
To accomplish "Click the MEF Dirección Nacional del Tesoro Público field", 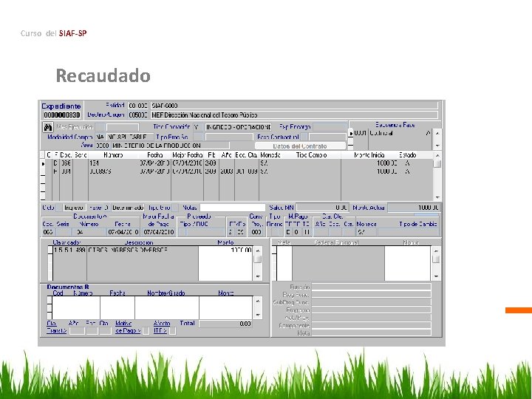I will 295,115.
